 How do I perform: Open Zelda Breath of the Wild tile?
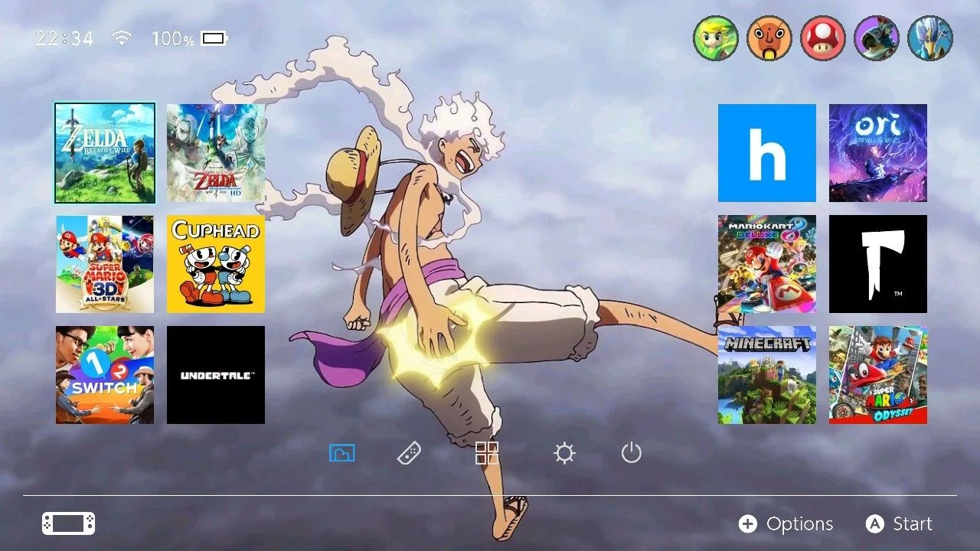(x=105, y=153)
